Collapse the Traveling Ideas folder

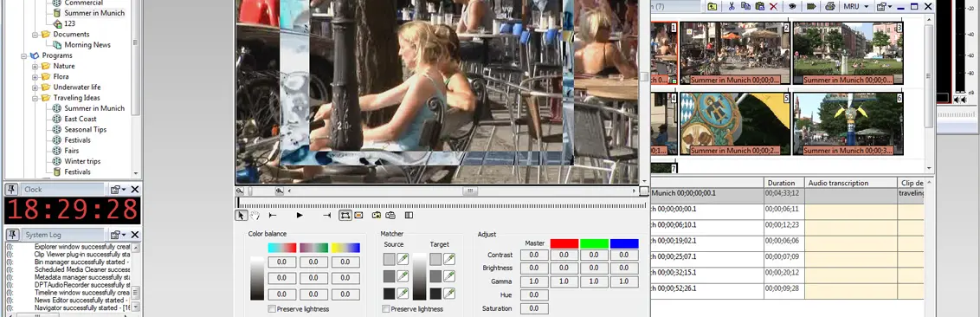pos(35,98)
